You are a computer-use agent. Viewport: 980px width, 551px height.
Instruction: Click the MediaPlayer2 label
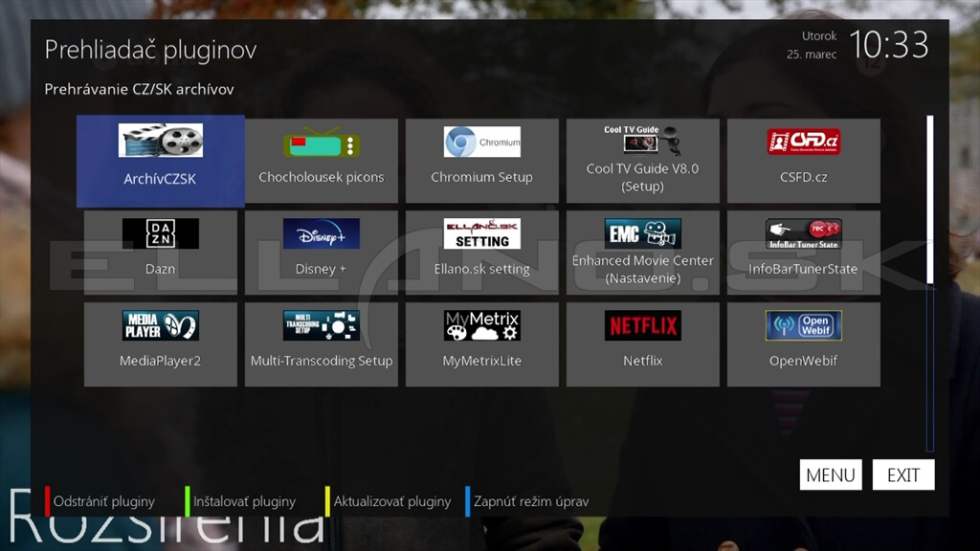[161, 361]
